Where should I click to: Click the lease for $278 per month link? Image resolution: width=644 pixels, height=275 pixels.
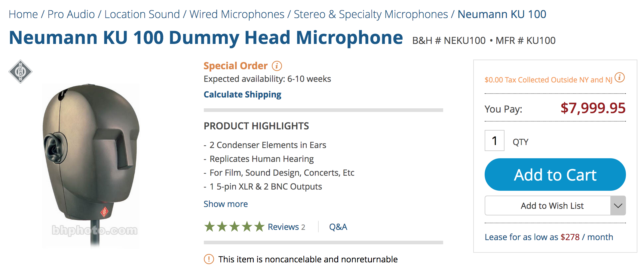(x=549, y=237)
